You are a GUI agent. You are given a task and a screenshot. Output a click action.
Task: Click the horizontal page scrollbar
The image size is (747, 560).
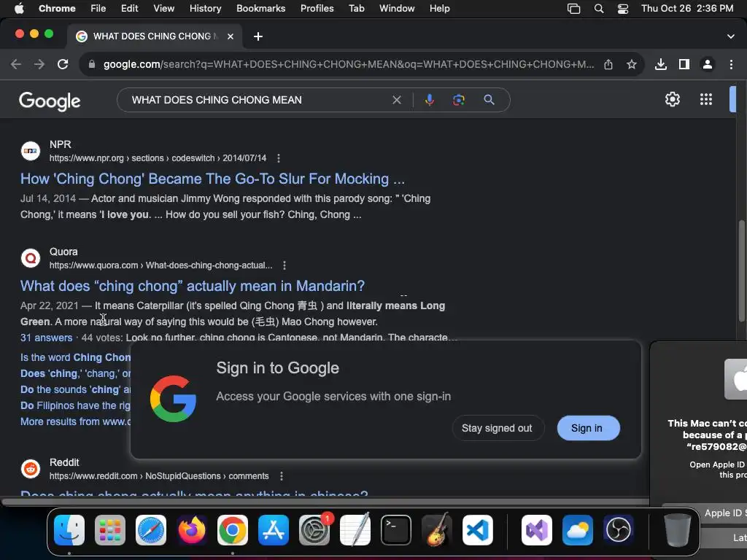325,502
